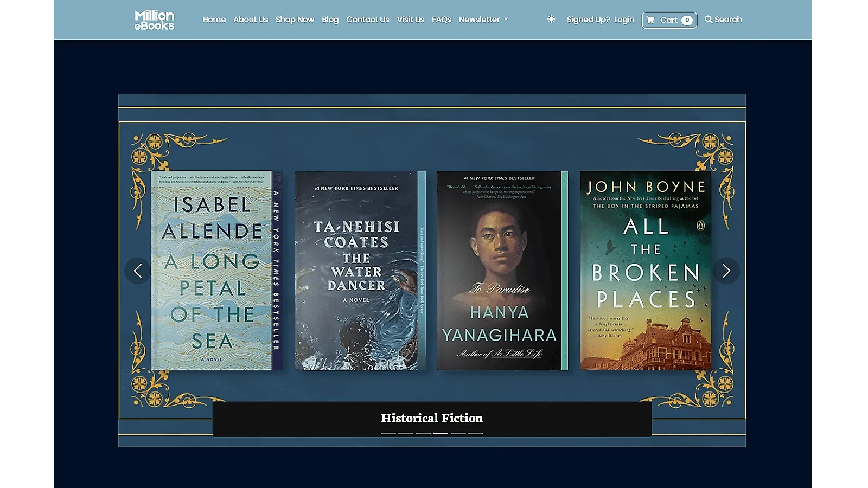Click the Signed Up? Login link

(601, 20)
